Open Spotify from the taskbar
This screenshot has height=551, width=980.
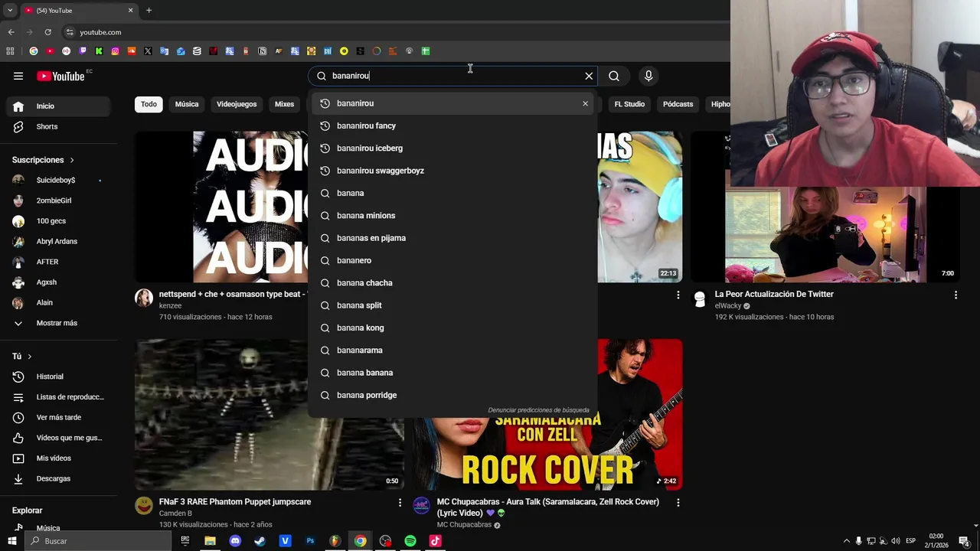(410, 541)
